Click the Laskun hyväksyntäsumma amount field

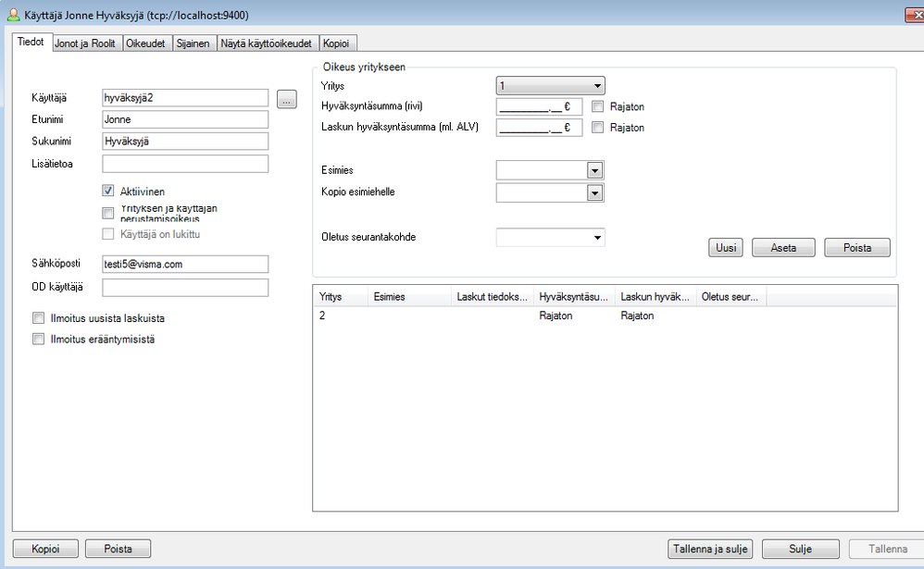click(x=539, y=128)
